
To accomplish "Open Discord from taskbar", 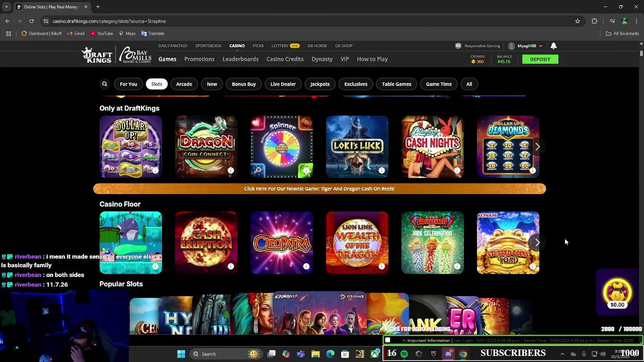I will [448, 354].
